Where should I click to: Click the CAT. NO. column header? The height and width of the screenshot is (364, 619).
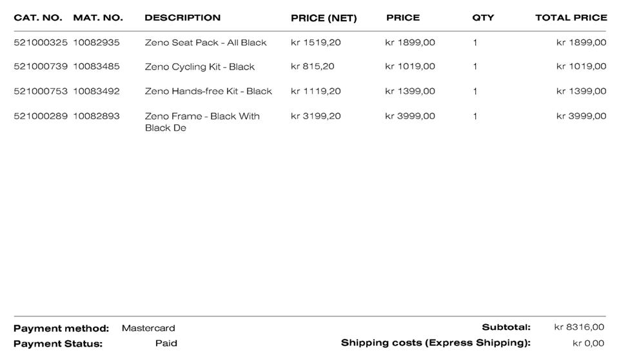pos(38,17)
